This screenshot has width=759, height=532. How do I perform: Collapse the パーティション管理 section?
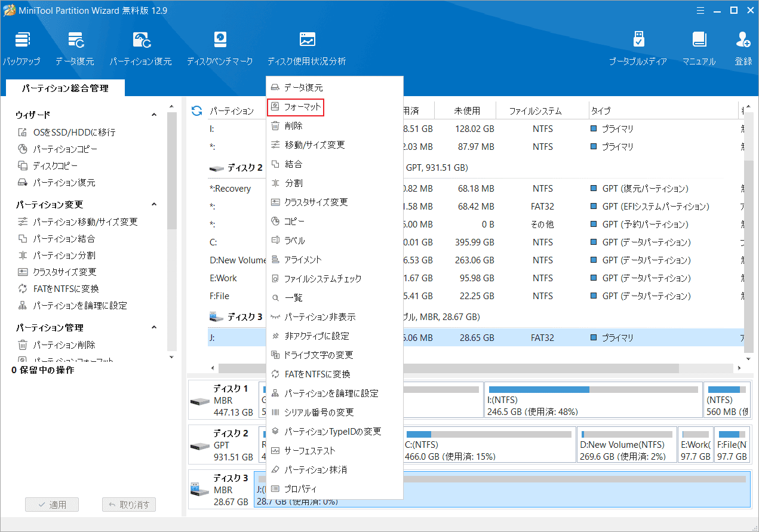tap(153, 328)
